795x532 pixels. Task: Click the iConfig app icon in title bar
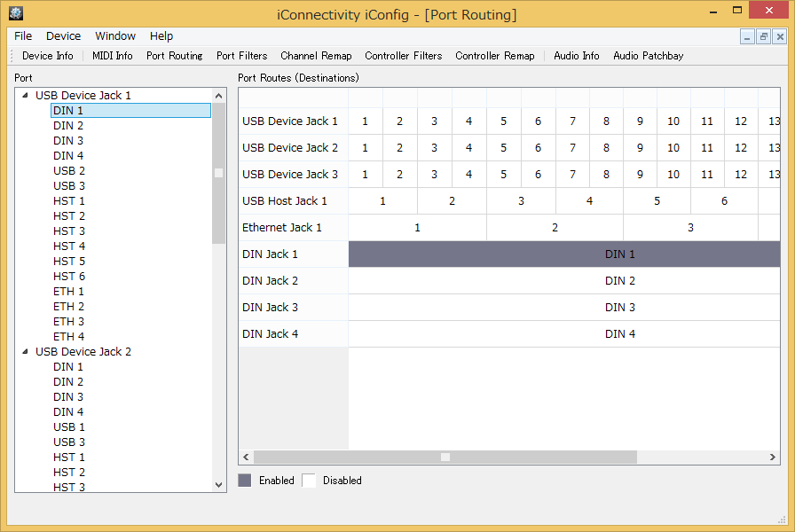[x=16, y=13]
